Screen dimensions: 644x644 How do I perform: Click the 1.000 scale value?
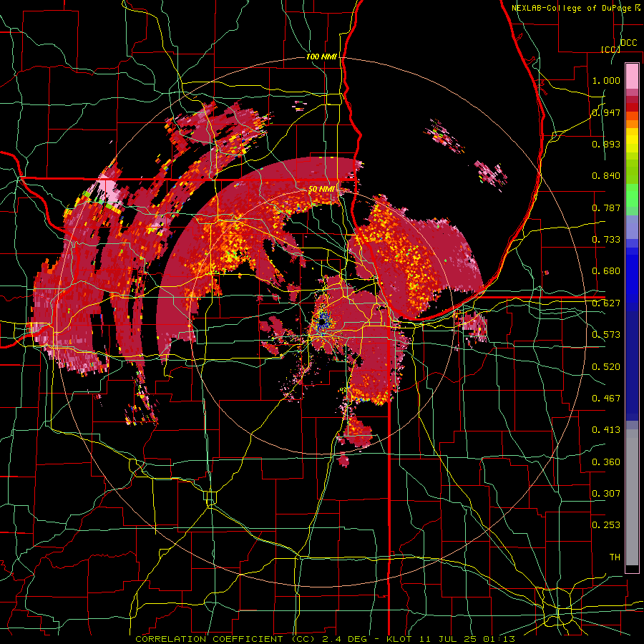pyautogui.click(x=606, y=80)
